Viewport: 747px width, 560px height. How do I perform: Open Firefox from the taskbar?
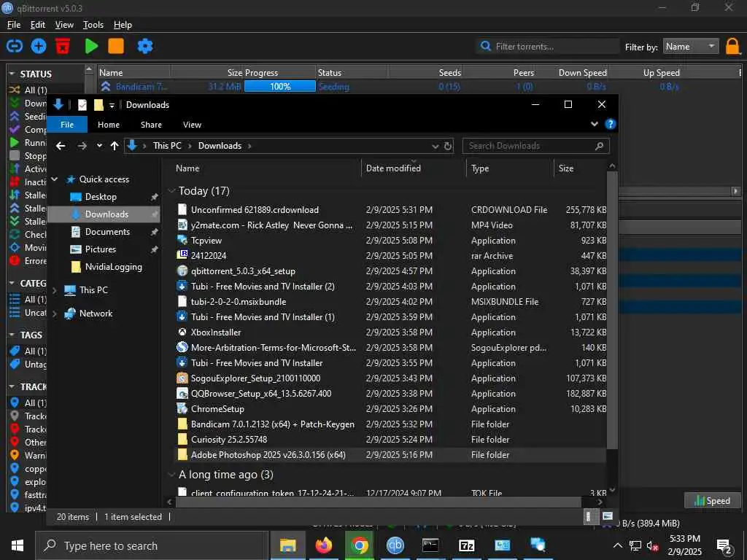pyautogui.click(x=323, y=545)
